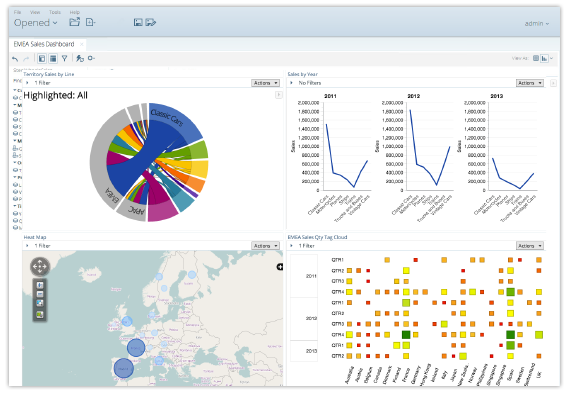Click the green layer icon in map toolbar

[x=40, y=314]
